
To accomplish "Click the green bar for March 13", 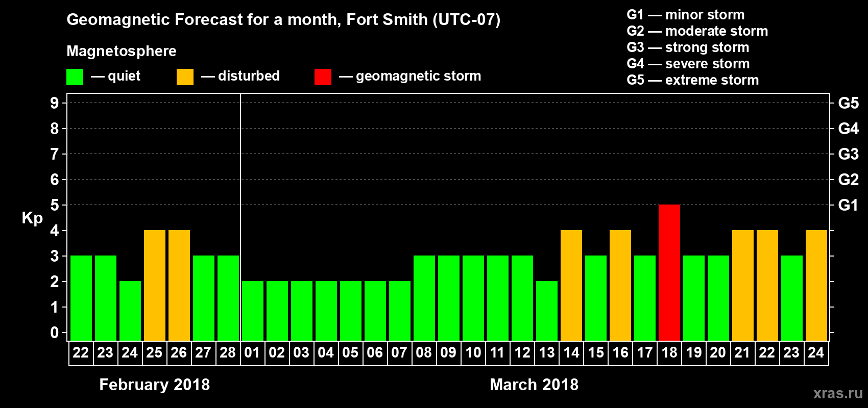I will pos(546,311).
